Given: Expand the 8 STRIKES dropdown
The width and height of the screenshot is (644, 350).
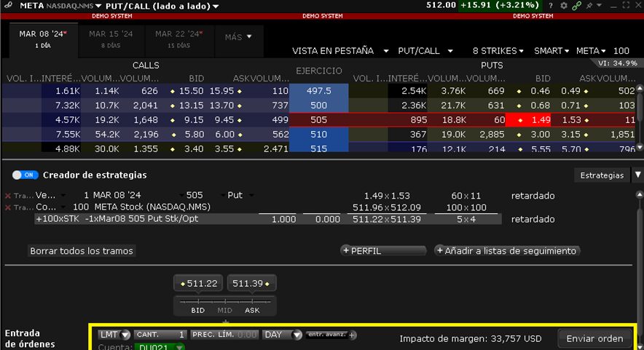Looking at the screenshot, I should pyautogui.click(x=498, y=51).
